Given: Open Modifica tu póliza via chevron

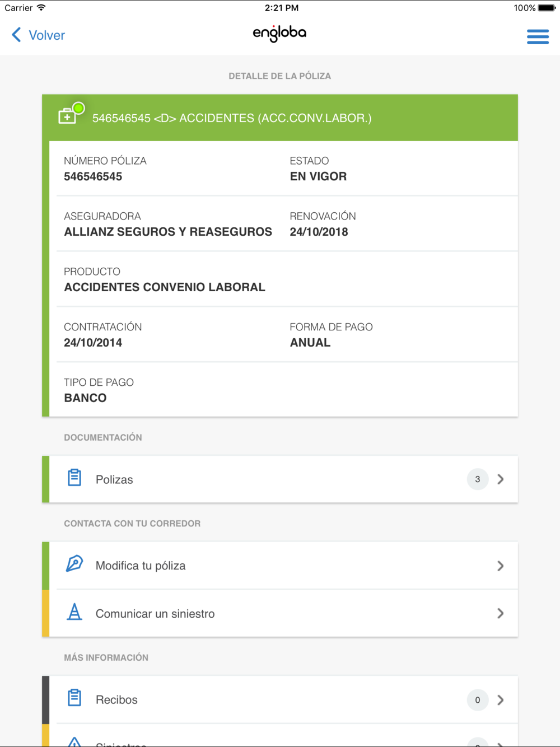Looking at the screenshot, I should coord(501,566).
